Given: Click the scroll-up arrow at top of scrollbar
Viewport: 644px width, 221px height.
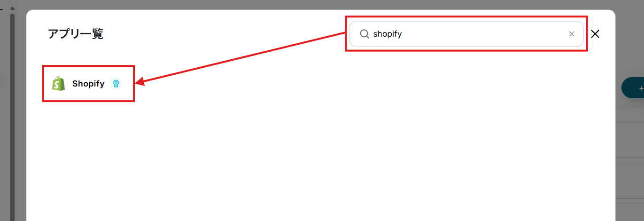Looking at the screenshot, I should point(12,8).
